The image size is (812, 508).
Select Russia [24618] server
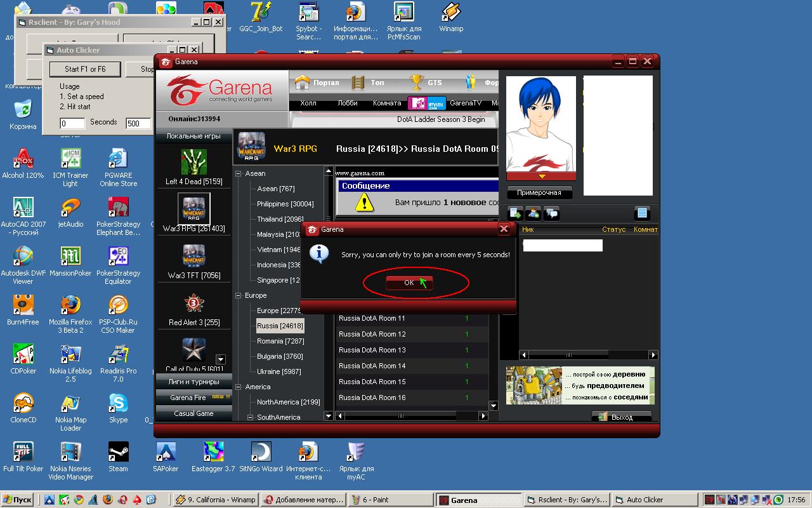click(280, 326)
